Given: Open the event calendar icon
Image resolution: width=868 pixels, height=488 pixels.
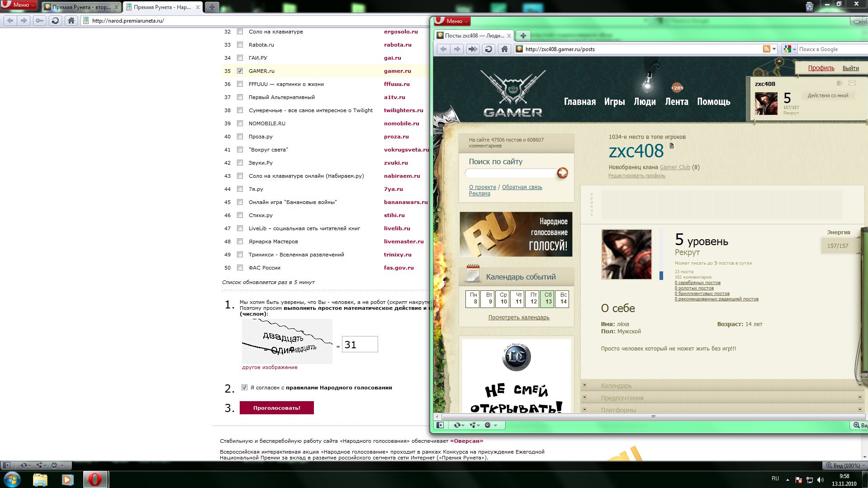Looking at the screenshot, I should pyautogui.click(x=473, y=274).
